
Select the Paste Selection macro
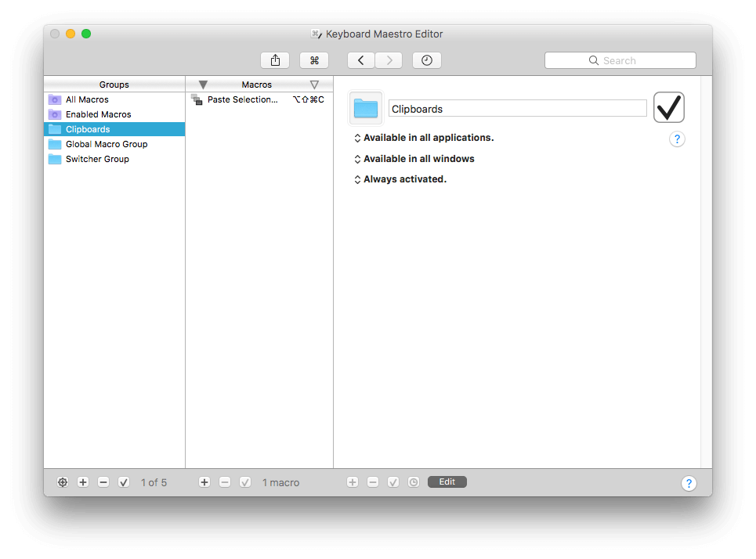(x=242, y=99)
